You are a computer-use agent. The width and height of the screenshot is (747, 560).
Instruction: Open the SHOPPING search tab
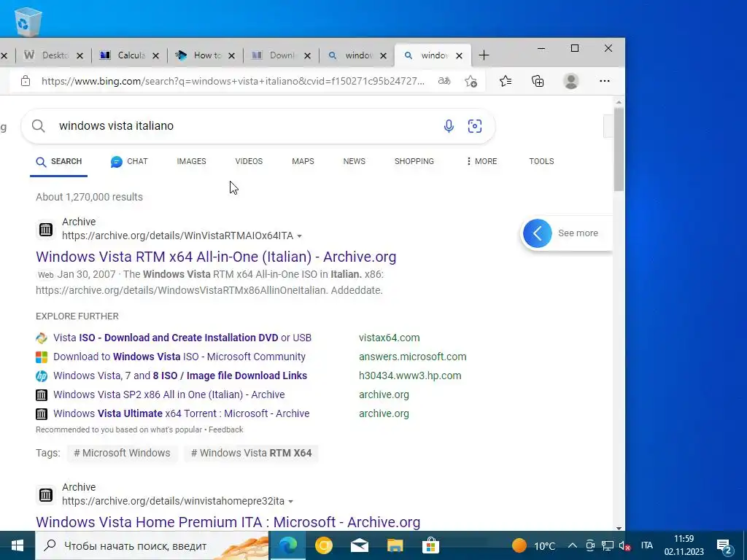414,161
